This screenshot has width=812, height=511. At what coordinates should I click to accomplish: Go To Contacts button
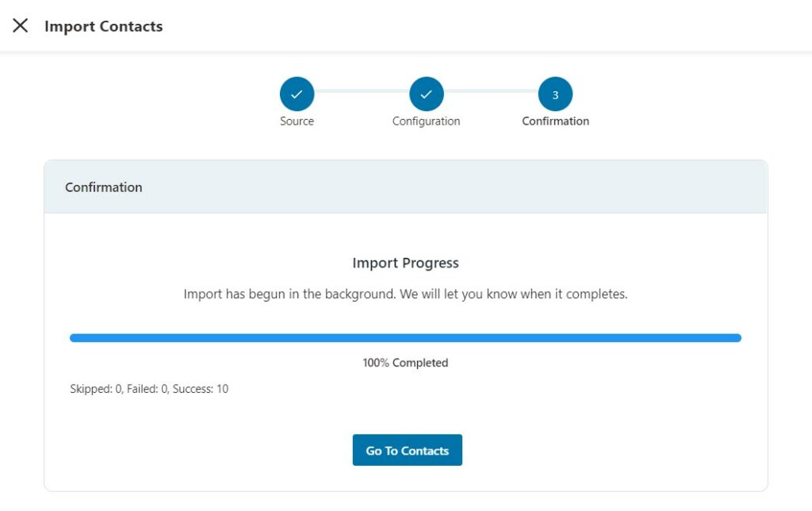407,450
